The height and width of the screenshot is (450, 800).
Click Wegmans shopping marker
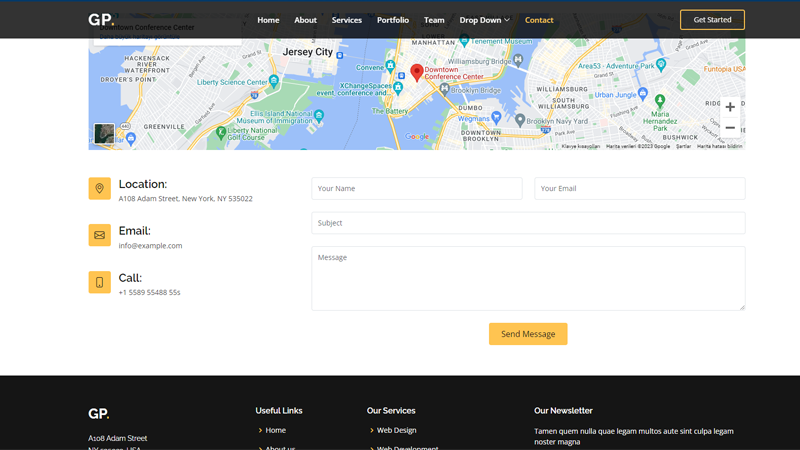point(495,117)
